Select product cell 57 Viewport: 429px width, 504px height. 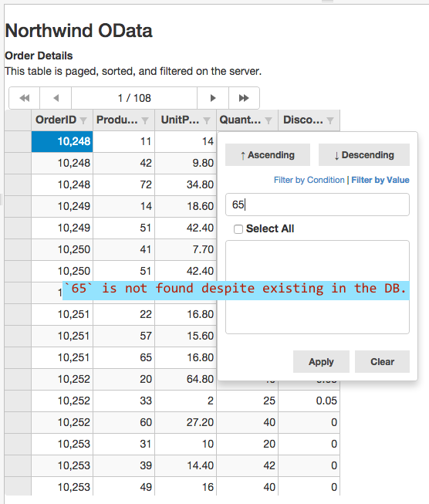[x=123, y=336]
